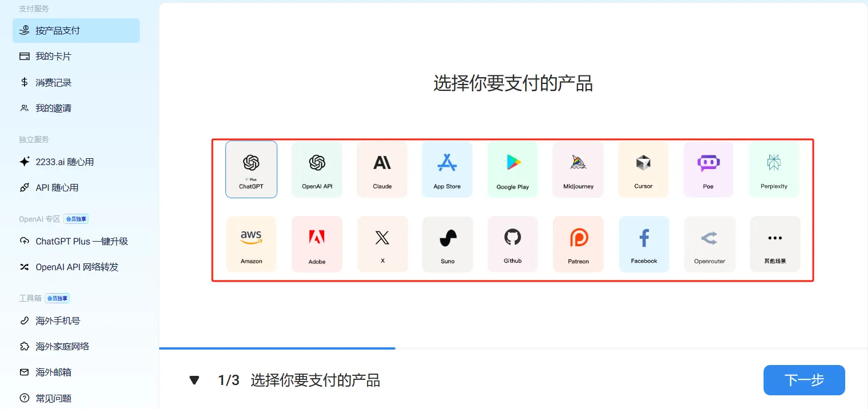Pick the Patreon product icon
The width and height of the screenshot is (868, 409).
pyautogui.click(x=578, y=238)
